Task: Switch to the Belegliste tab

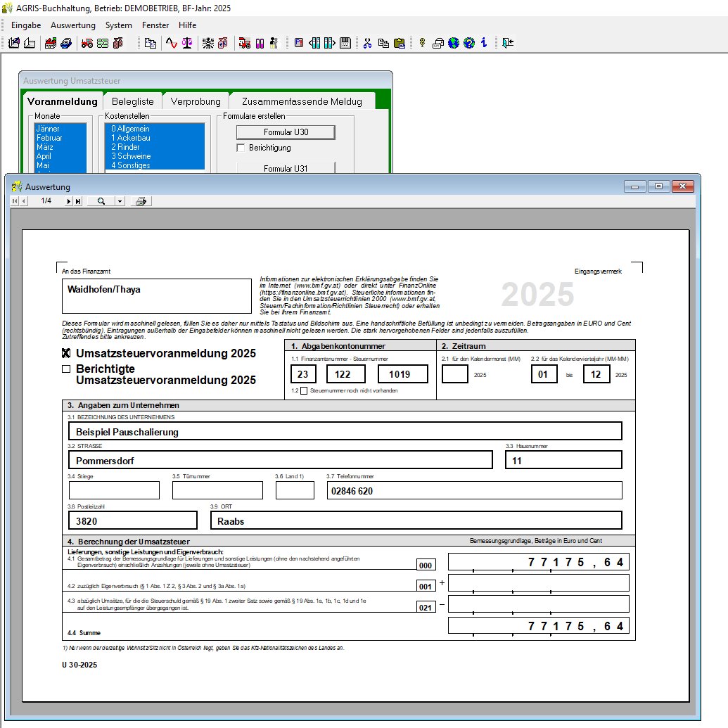Action: click(133, 101)
